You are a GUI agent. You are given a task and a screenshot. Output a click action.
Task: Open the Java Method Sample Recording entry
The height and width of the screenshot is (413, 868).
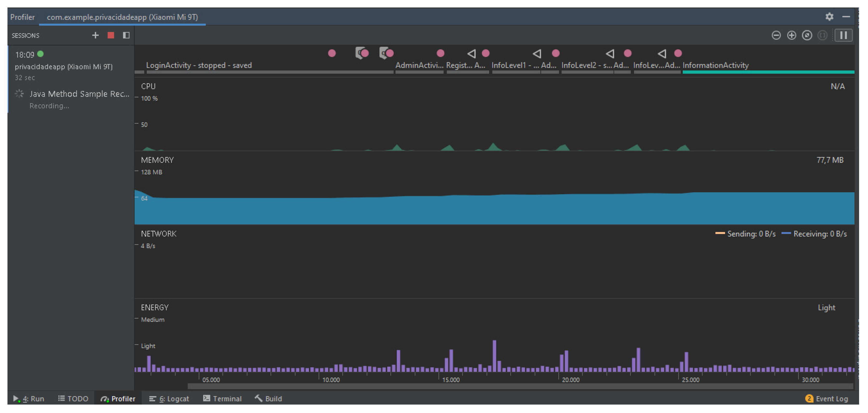pos(79,94)
